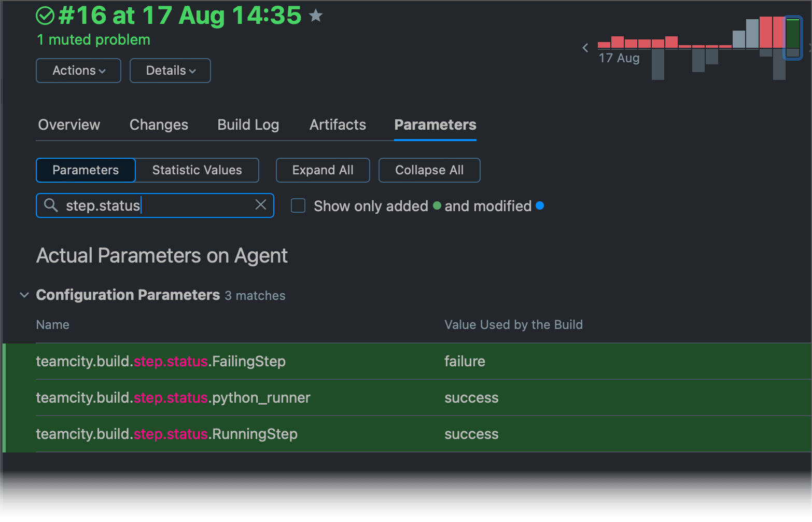The height and width of the screenshot is (522, 812).
Task: Open the Artifacts tab
Action: pos(338,125)
